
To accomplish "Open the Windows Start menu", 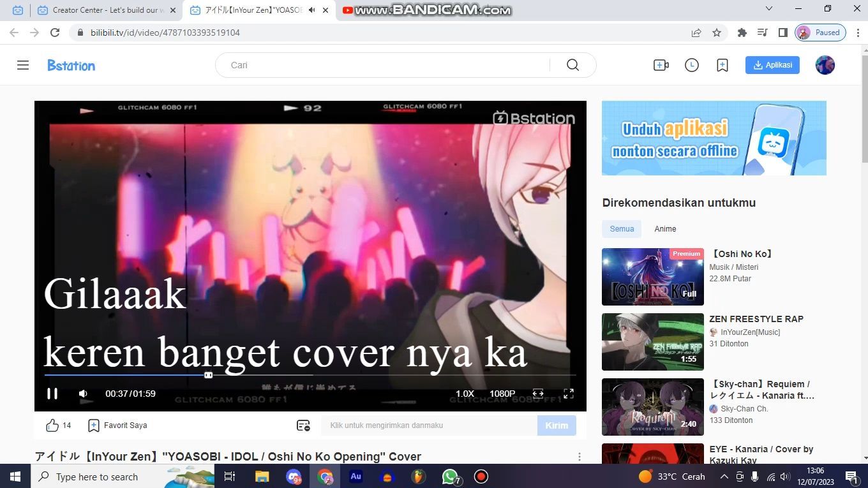I will coord(15,477).
